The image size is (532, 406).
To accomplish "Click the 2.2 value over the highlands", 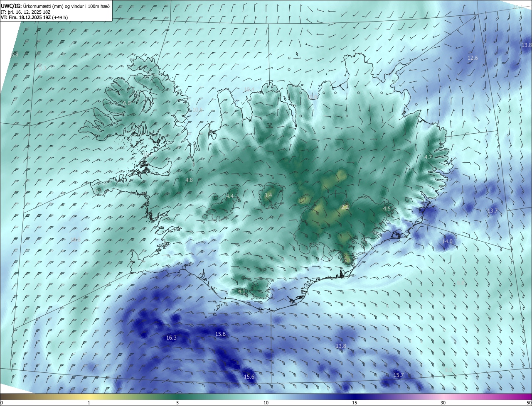I will (x=345, y=207).
